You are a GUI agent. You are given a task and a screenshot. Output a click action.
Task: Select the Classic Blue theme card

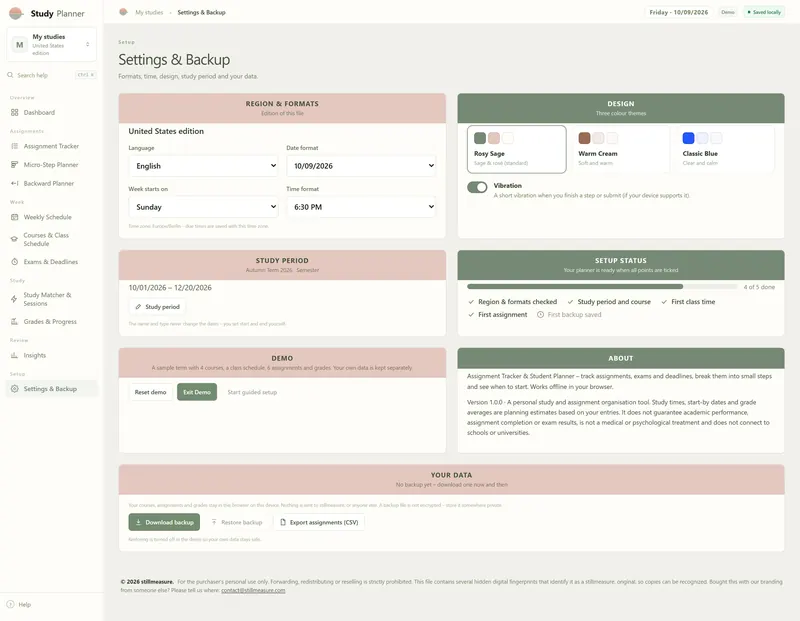[725, 150]
